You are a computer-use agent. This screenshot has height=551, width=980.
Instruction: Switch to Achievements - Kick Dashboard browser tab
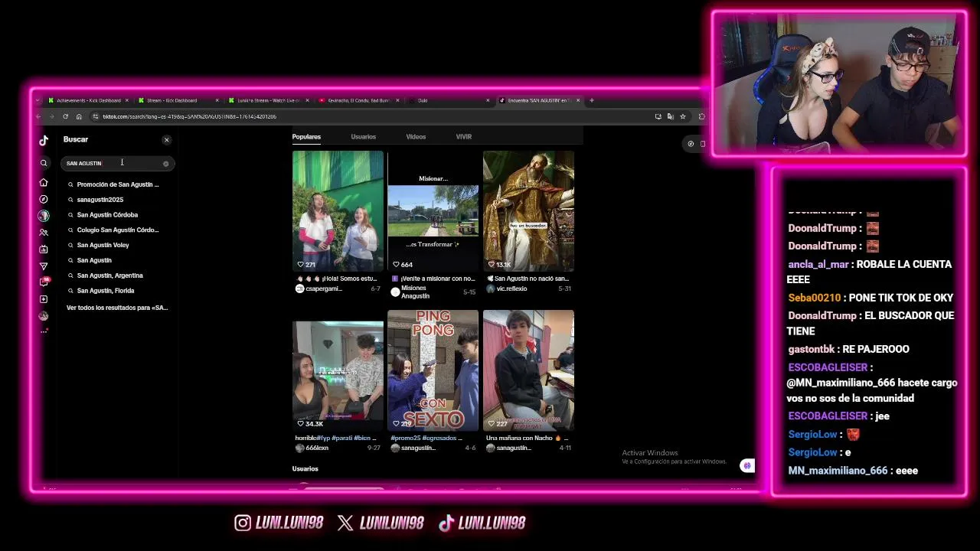coord(88,100)
